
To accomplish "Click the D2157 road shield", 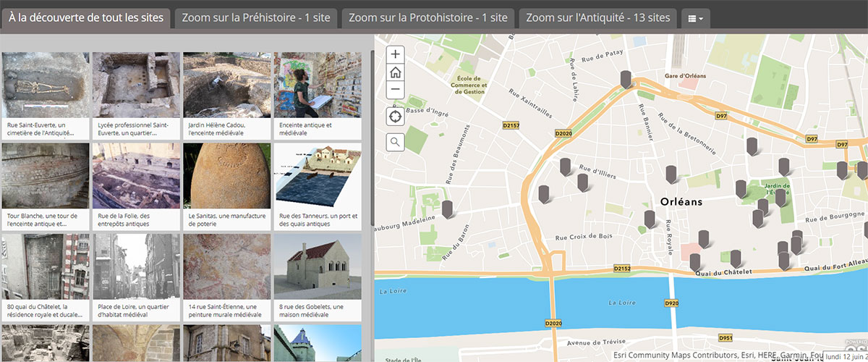I will click(511, 126).
